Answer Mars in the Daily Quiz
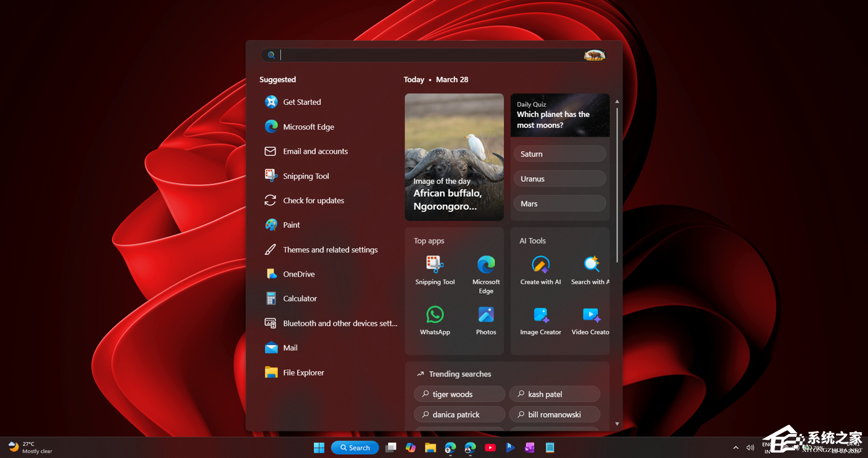868x458 pixels. (560, 204)
